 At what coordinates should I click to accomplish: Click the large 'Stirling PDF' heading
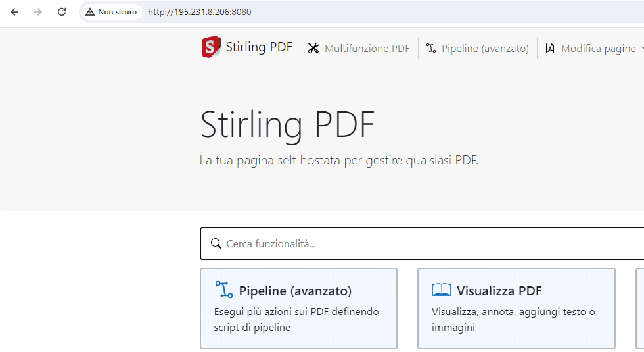point(288,125)
